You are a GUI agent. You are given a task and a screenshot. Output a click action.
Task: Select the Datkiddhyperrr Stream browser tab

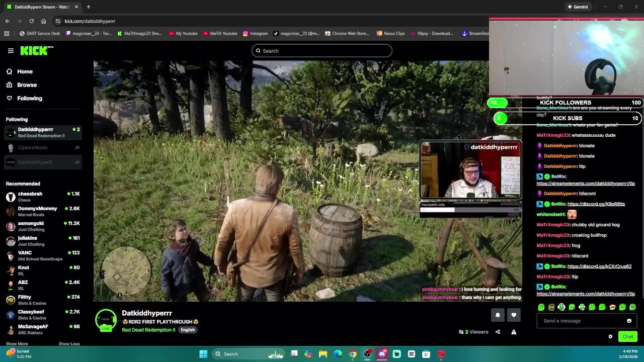pyautogui.click(x=42, y=7)
